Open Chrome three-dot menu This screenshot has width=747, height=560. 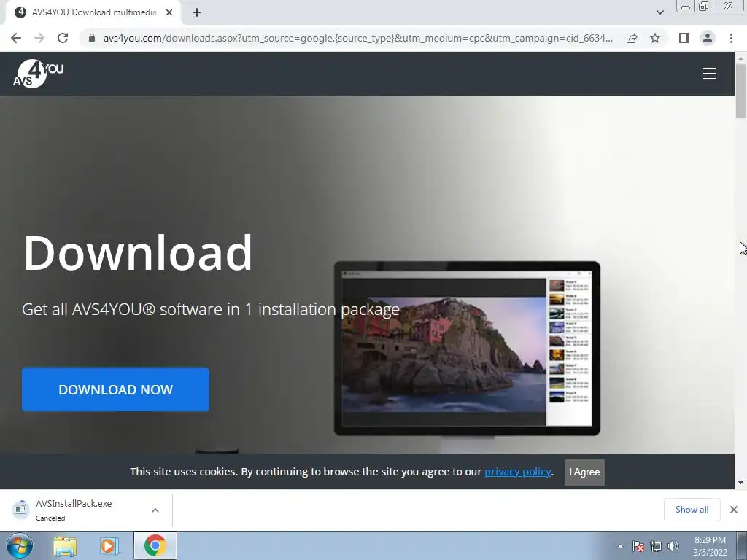coord(731,38)
